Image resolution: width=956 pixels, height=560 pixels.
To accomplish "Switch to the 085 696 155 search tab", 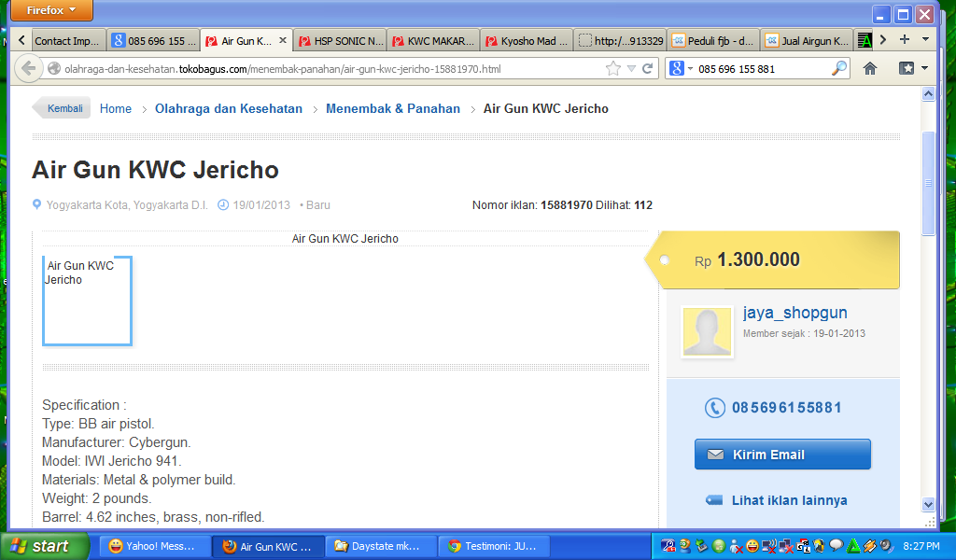I will pos(154,41).
